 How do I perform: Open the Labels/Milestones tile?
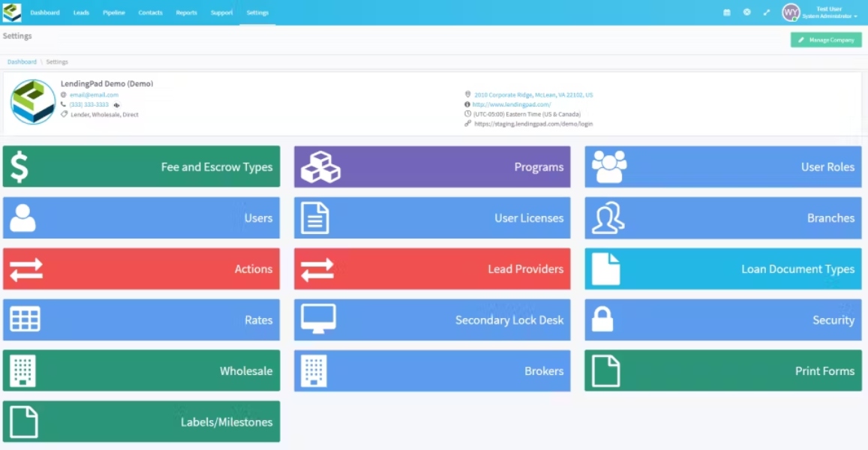(x=141, y=421)
